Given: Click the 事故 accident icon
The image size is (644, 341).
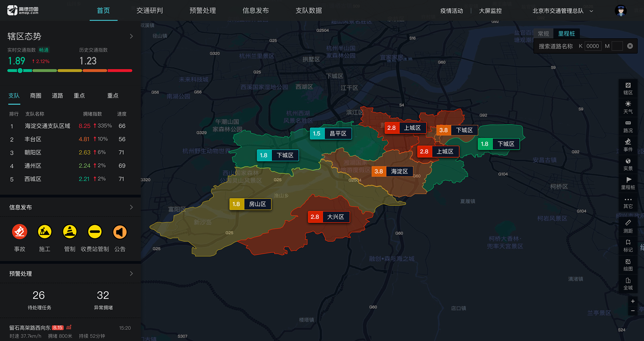Looking at the screenshot, I should coord(20,232).
